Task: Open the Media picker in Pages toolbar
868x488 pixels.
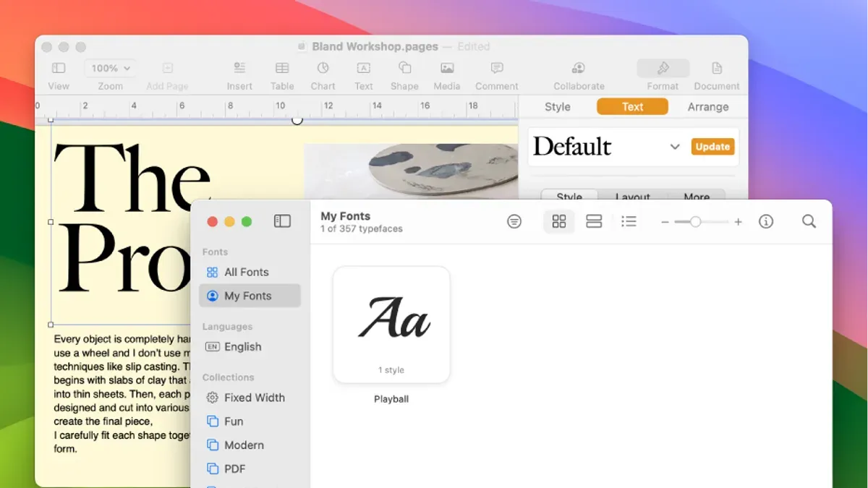Action: coord(447,68)
